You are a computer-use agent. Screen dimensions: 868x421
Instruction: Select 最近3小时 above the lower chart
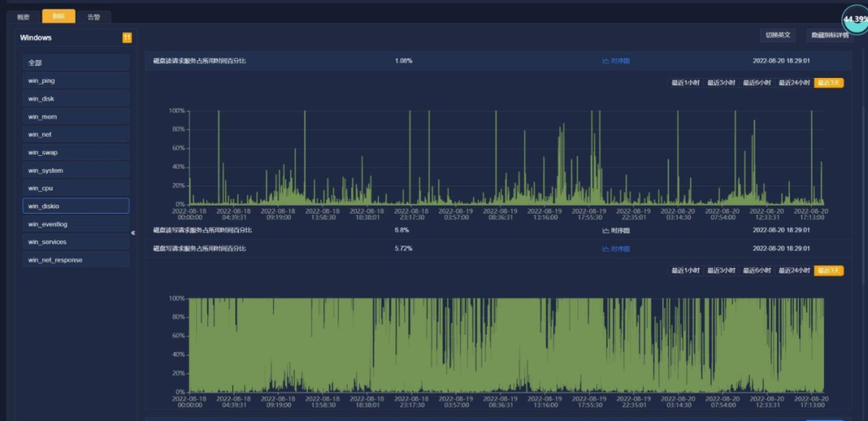point(721,271)
